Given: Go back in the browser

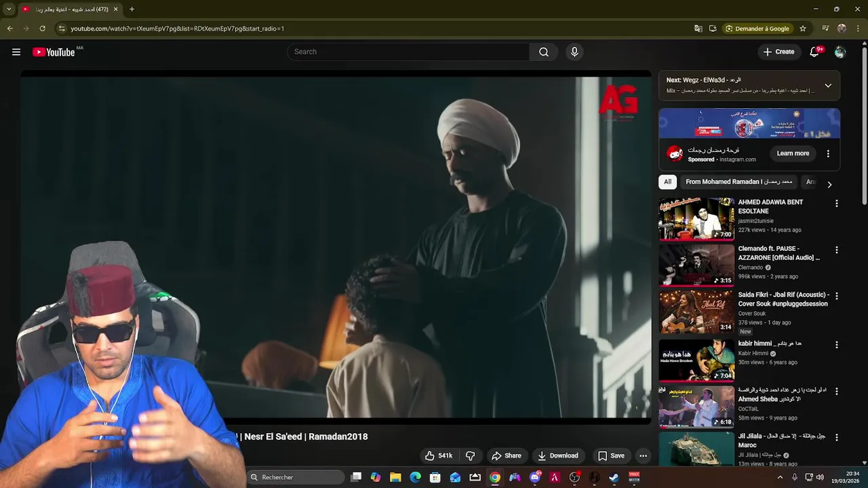Looking at the screenshot, I should (x=9, y=28).
